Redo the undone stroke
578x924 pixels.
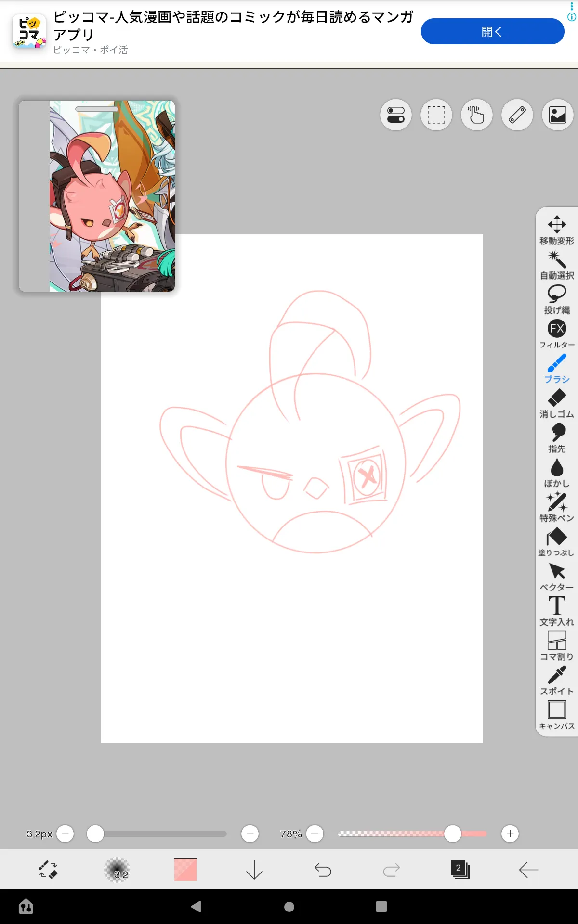[392, 870]
